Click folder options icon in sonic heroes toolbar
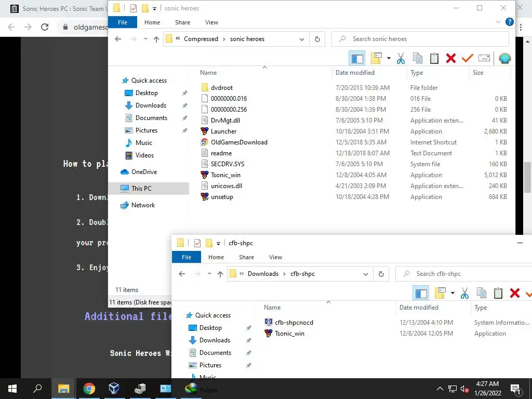Screen dimensions: 532x399 tap(376, 58)
